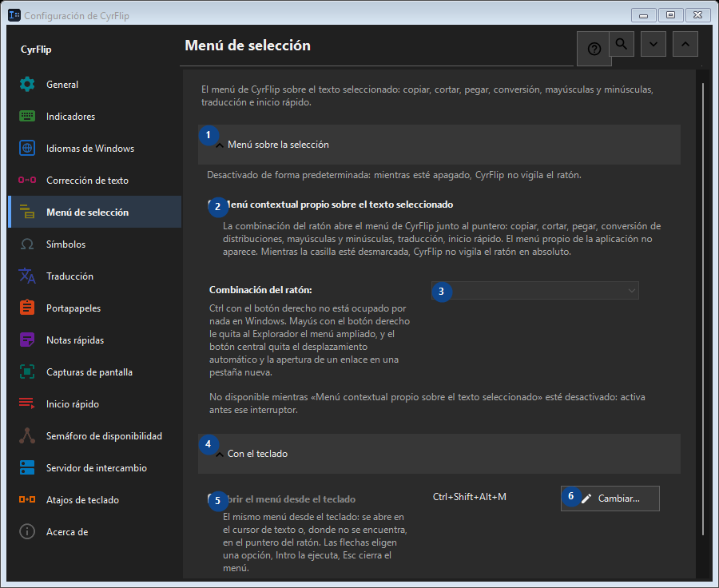Click the settings panel vertical scrollbar

702,308
